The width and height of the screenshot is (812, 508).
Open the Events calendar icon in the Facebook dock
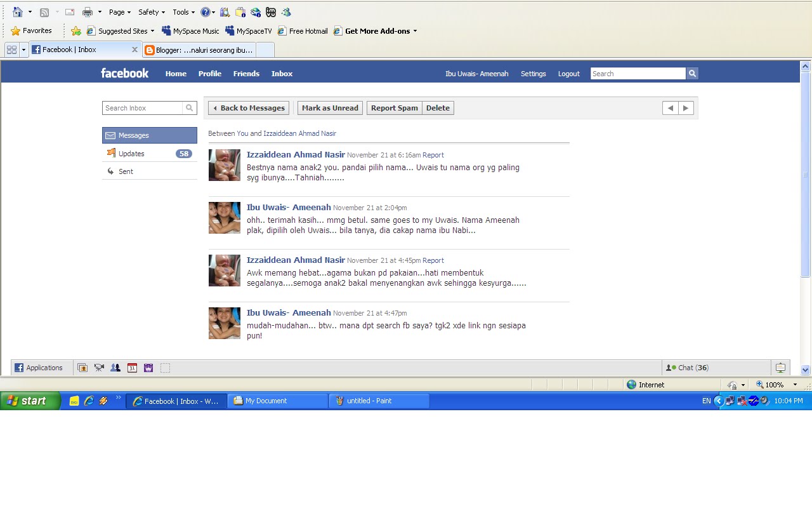point(132,368)
